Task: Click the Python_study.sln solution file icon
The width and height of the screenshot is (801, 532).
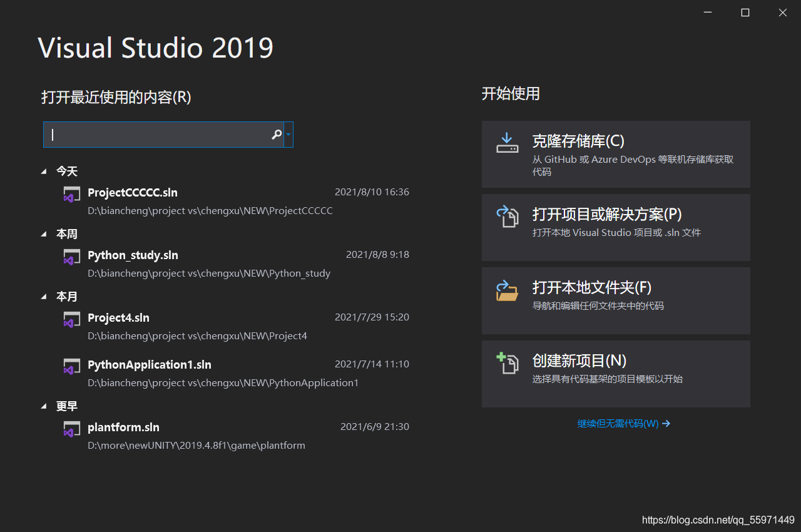Action: click(x=71, y=257)
